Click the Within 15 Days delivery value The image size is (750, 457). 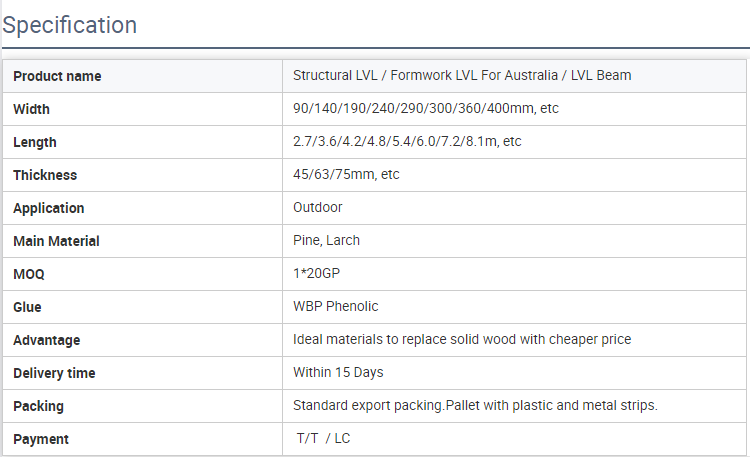pyautogui.click(x=338, y=373)
